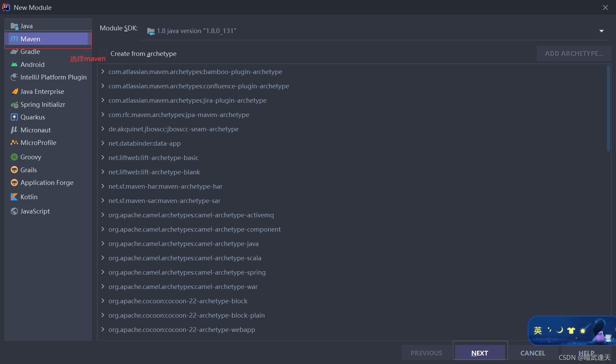The width and height of the screenshot is (616, 364).
Task: Select the Groovy module type
Action: click(x=48, y=157)
